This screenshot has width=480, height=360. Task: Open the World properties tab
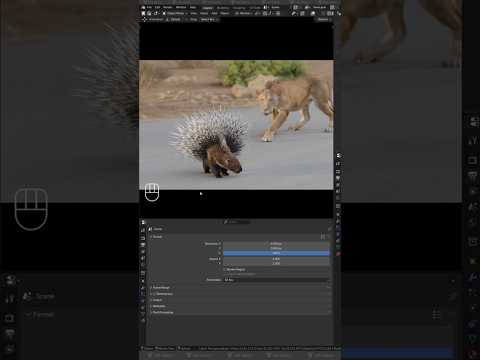(x=143, y=266)
